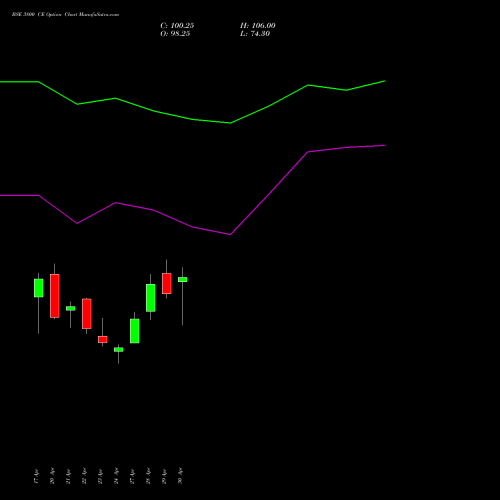Select the open value 'O: 98.25'

(175, 34)
